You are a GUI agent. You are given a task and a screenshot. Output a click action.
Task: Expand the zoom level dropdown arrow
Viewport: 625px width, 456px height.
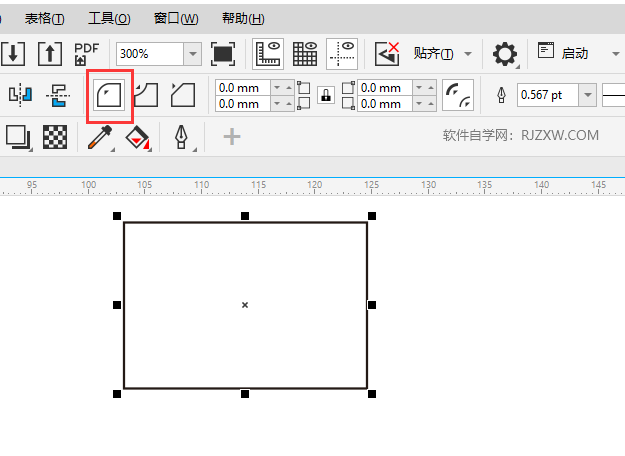[193, 53]
